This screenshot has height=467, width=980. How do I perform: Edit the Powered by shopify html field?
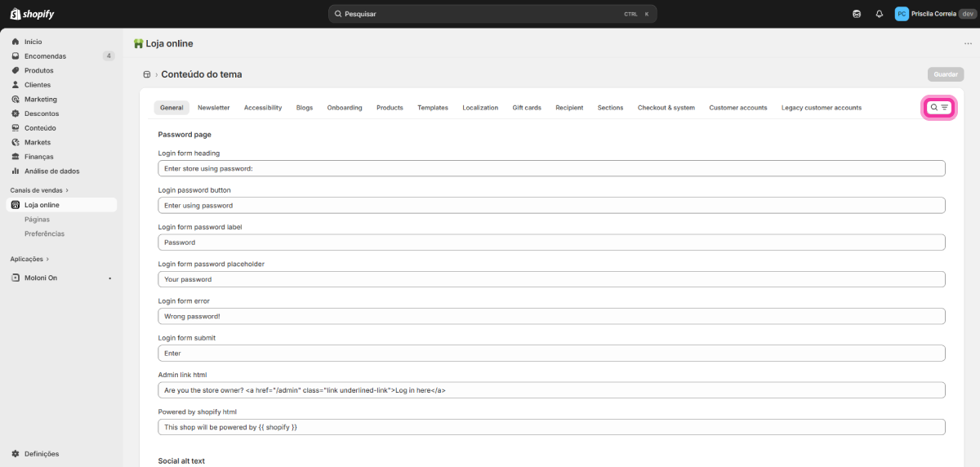click(551, 427)
